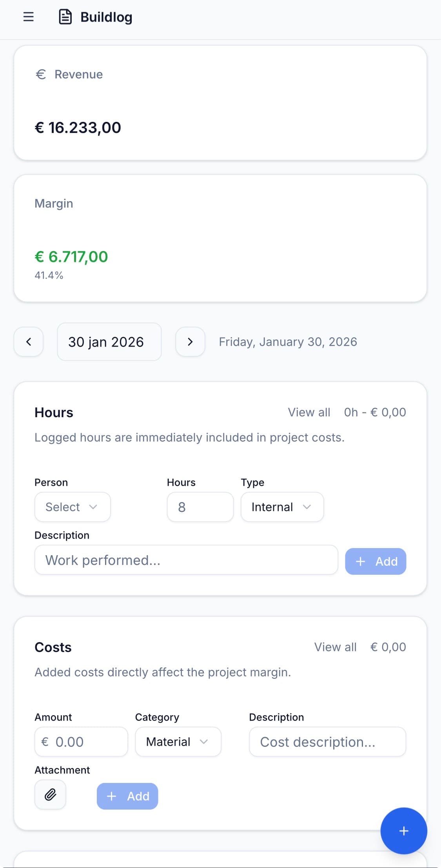Click the euro icon on the Revenue card
This screenshot has height=868, width=441.
pyautogui.click(x=41, y=74)
